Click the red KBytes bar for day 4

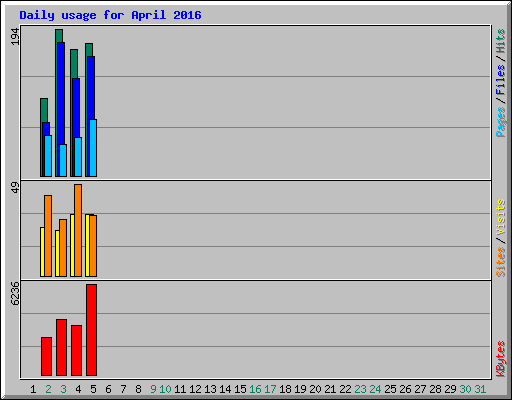[x=76, y=351]
